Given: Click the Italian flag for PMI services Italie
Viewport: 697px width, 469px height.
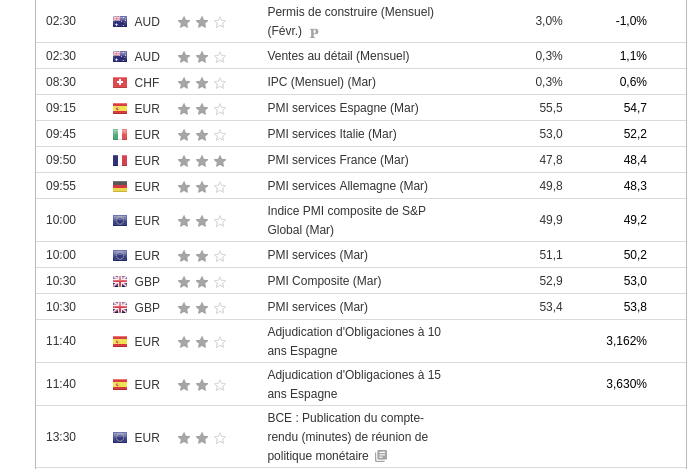Looking at the screenshot, I should [x=120, y=134].
